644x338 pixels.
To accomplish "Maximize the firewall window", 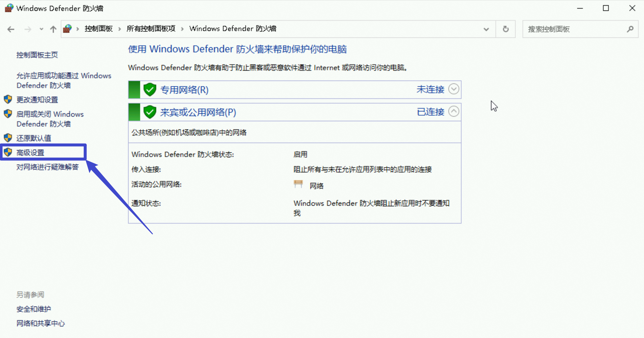I will 606,8.
